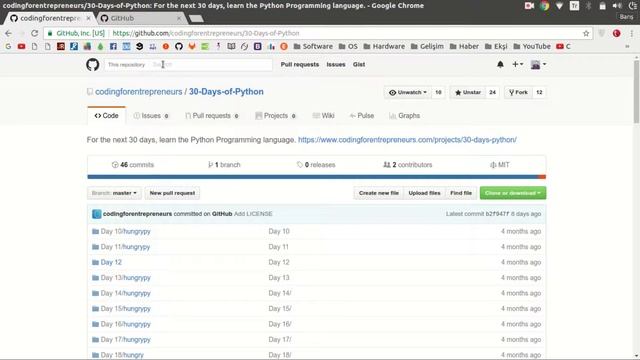Open the Clone or download dropdown
This screenshot has width=640, height=360.
pyautogui.click(x=513, y=193)
